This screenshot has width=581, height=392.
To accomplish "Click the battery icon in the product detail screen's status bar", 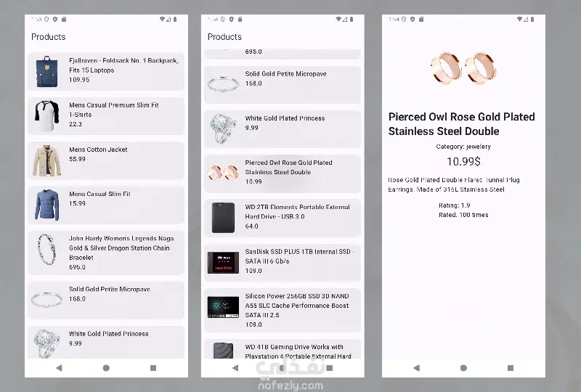I will point(532,20).
